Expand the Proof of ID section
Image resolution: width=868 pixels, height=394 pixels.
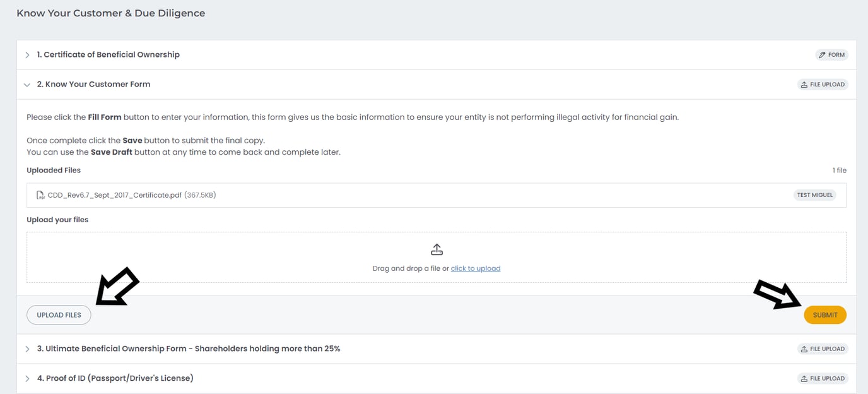tap(27, 378)
